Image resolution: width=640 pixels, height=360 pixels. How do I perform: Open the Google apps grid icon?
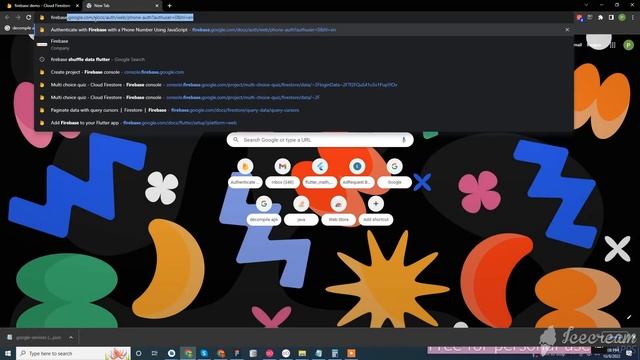[613, 45]
